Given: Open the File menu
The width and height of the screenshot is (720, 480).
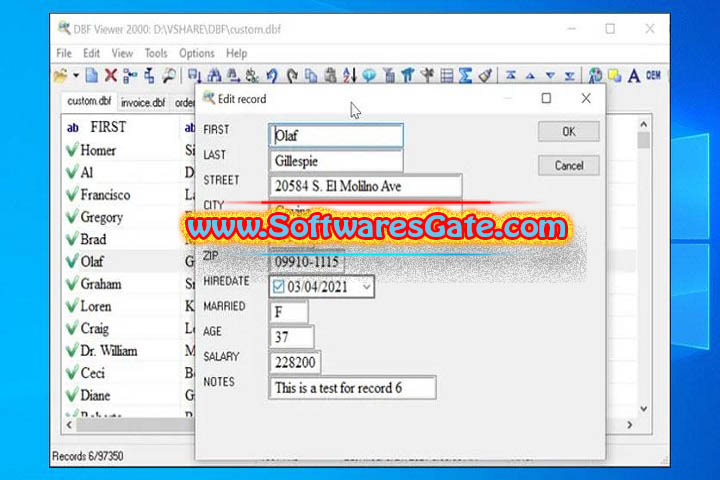Looking at the screenshot, I should click(x=64, y=53).
